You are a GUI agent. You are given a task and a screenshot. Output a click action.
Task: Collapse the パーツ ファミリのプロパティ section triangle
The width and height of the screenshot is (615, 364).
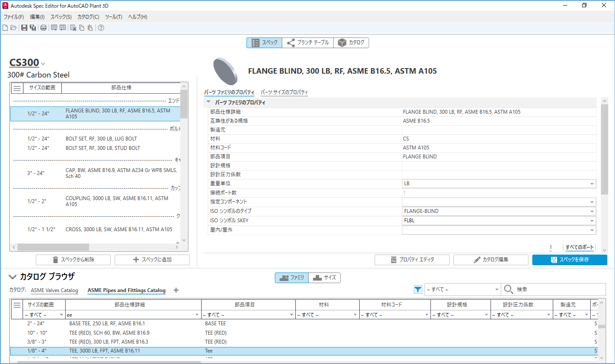208,102
